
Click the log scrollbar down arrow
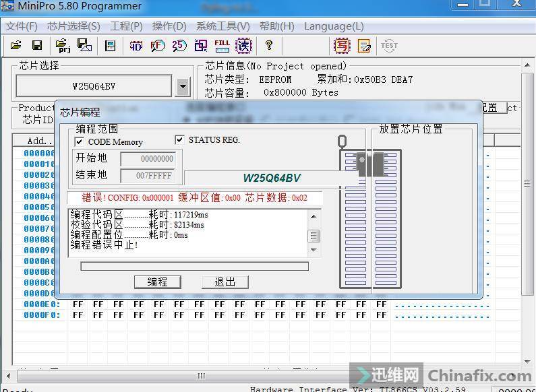click(314, 251)
